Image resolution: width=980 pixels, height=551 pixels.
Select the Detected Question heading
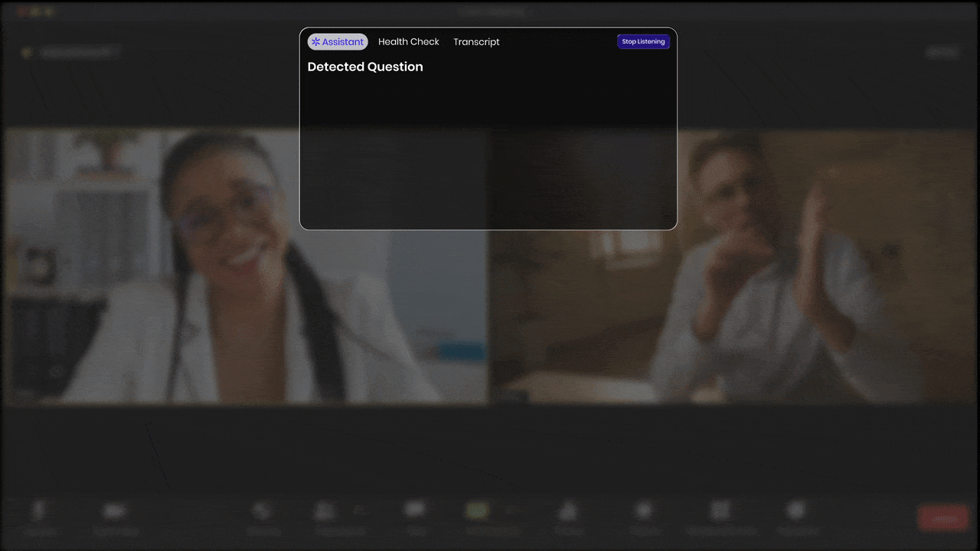click(365, 67)
